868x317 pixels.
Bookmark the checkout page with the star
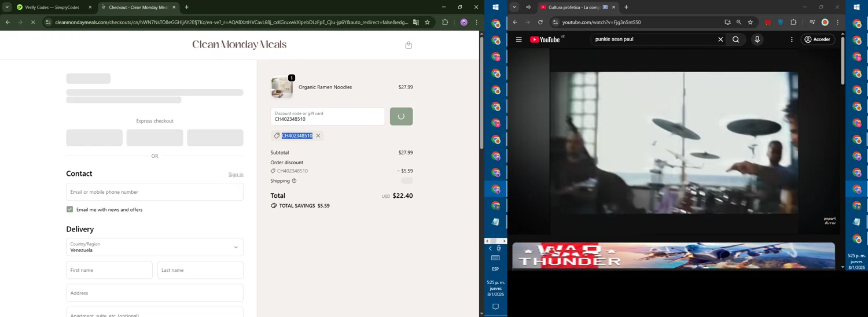[x=428, y=23]
